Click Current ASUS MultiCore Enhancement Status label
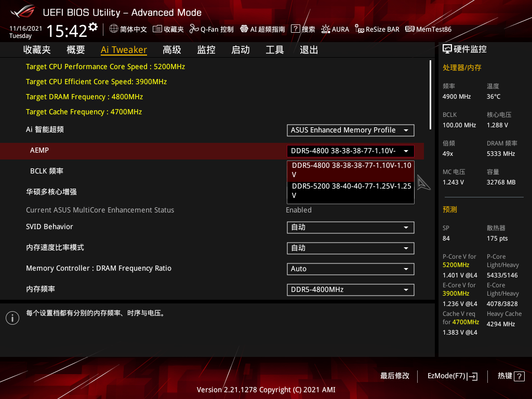Viewport: 532px width, 399px height. (x=100, y=210)
